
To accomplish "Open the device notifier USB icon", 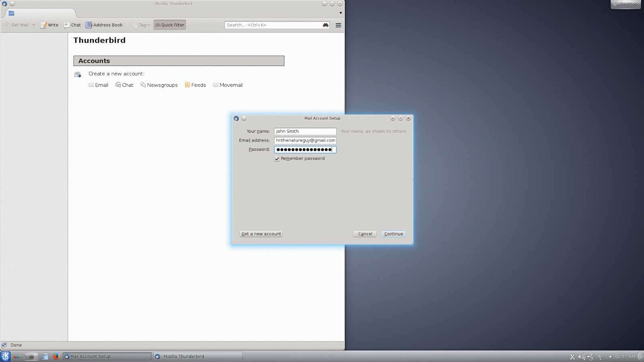I will pos(591,357).
